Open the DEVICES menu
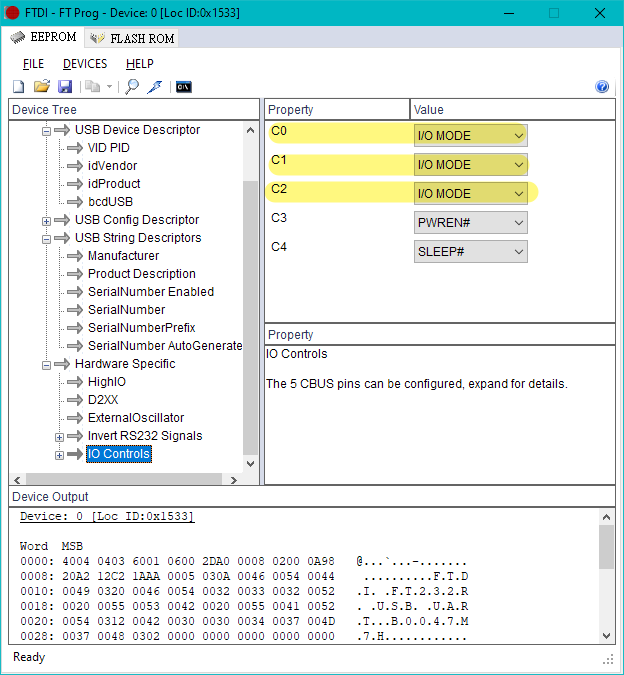Screen dimensions: 624x675 85,64
